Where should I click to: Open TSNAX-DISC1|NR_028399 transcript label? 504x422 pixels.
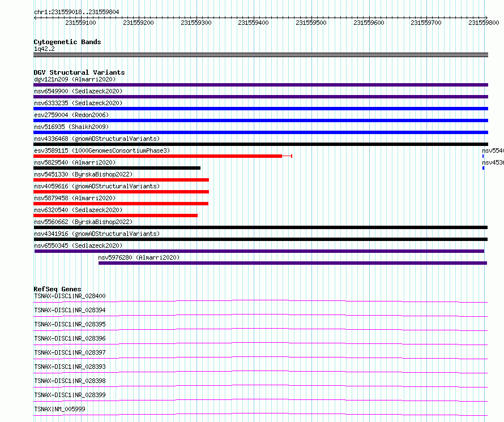click(70, 395)
